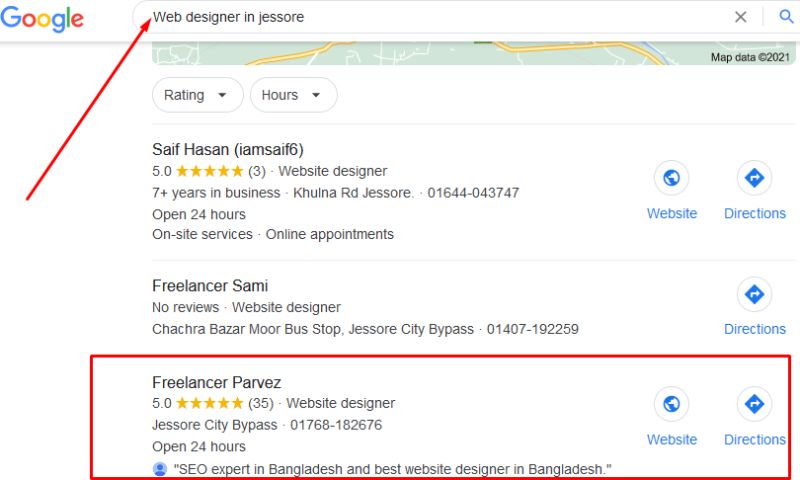
Task: Click the magnifying glass search icon
Action: point(784,17)
